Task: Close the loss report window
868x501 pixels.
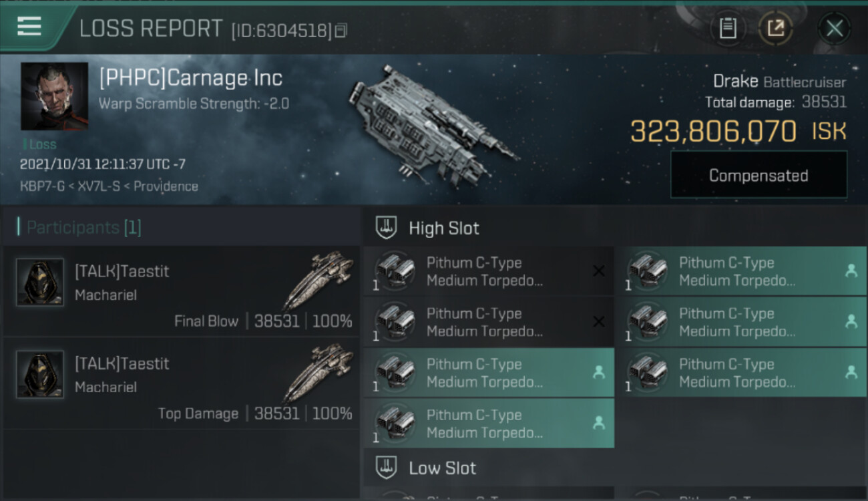Action: [x=835, y=28]
